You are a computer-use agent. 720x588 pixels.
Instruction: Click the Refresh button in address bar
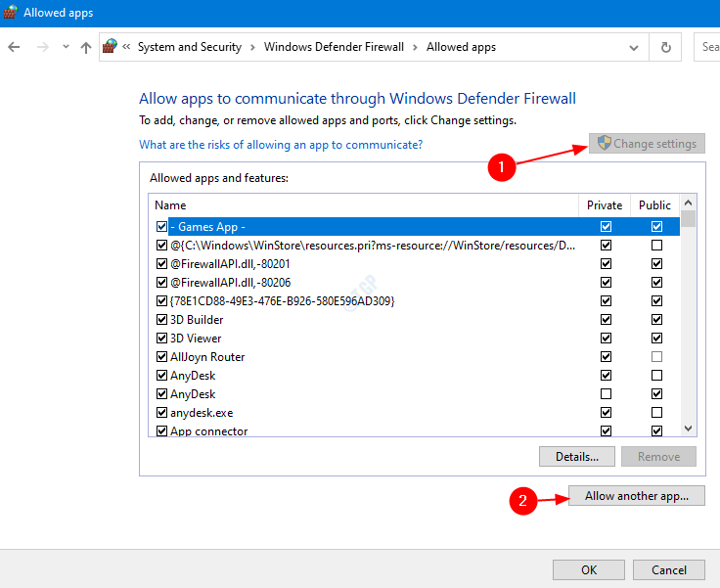pyautogui.click(x=666, y=47)
